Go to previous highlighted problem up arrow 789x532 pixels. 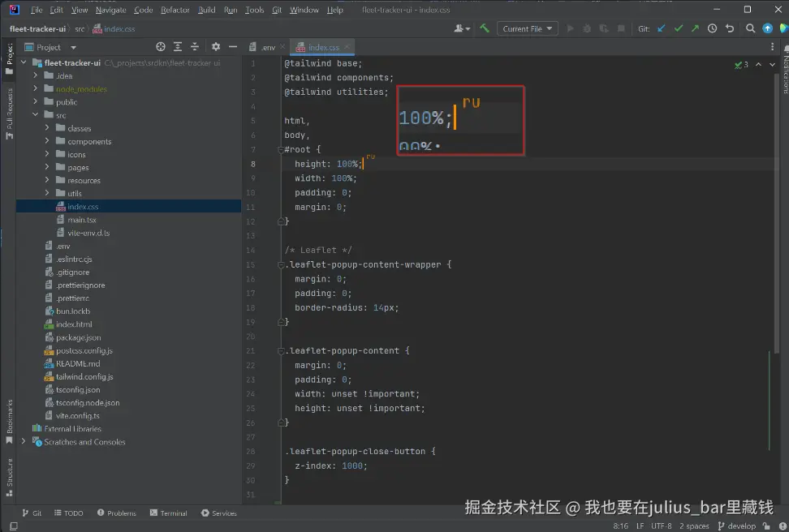click(758, 64)
